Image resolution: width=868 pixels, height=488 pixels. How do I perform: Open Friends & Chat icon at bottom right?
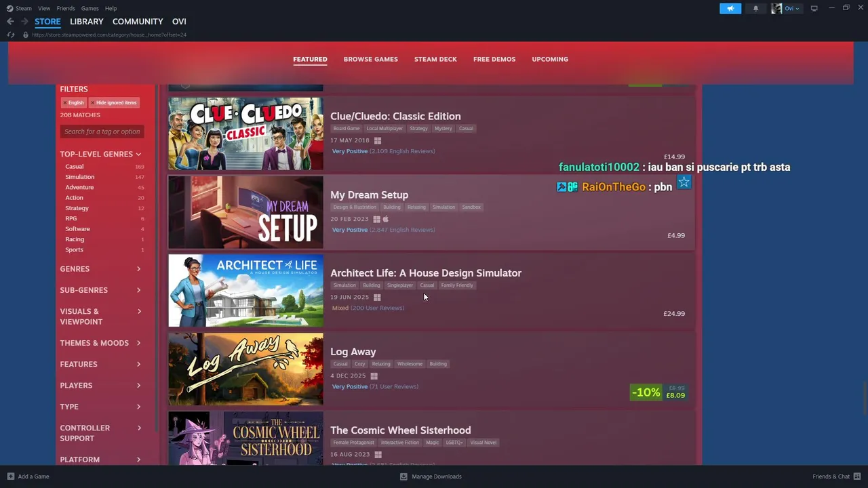pos(857,476)
